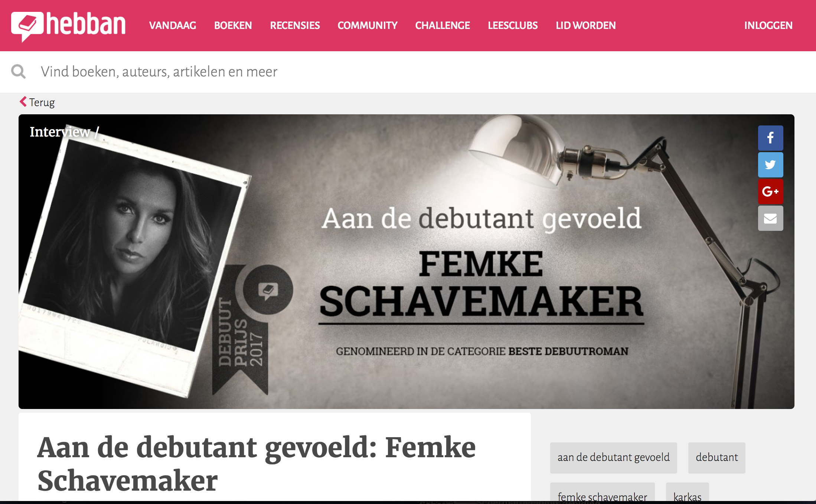
Task: Select the 'aan de debutant gevoeld' tag
Action: pos(614,458)
